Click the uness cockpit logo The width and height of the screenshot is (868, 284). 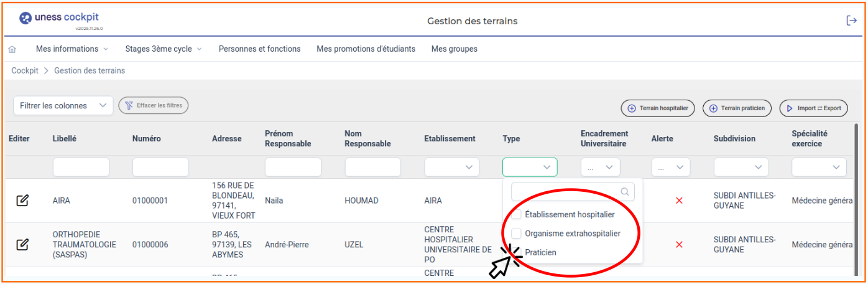pos(59,19)
